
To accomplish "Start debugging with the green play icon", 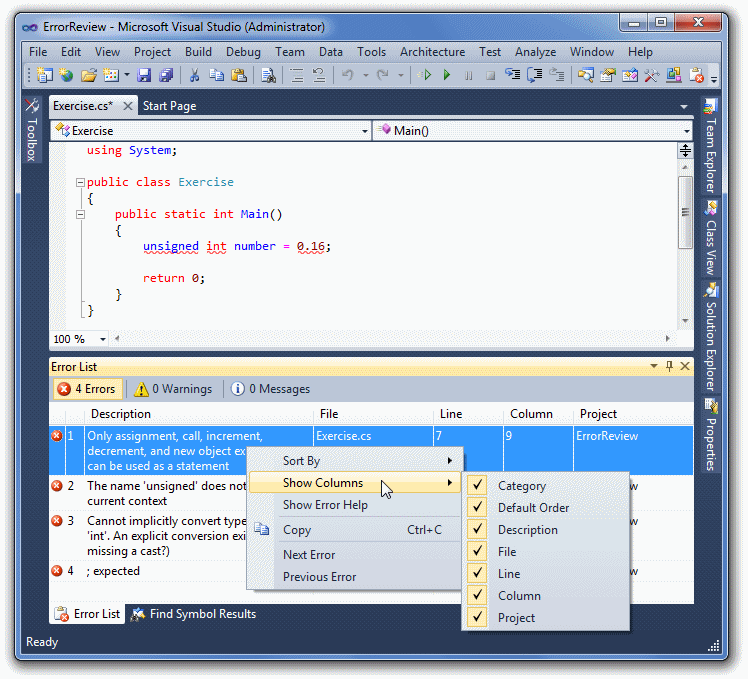I will point(447,75).
